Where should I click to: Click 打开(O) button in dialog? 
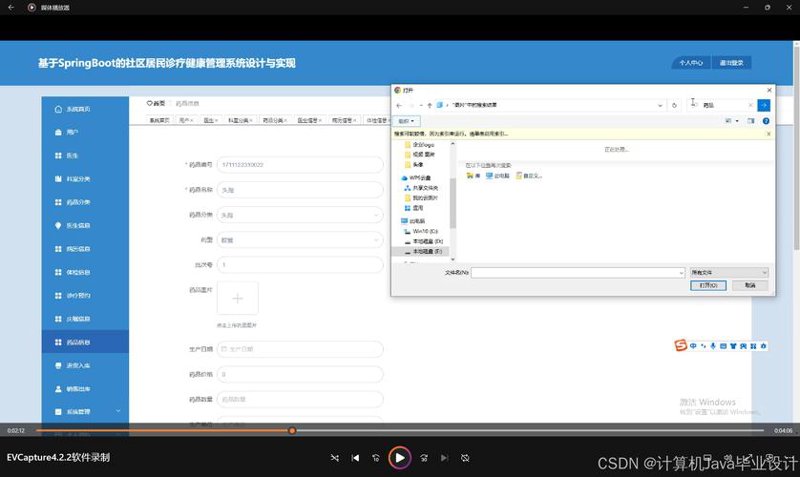pyautogui.click(x=708, y=285)
